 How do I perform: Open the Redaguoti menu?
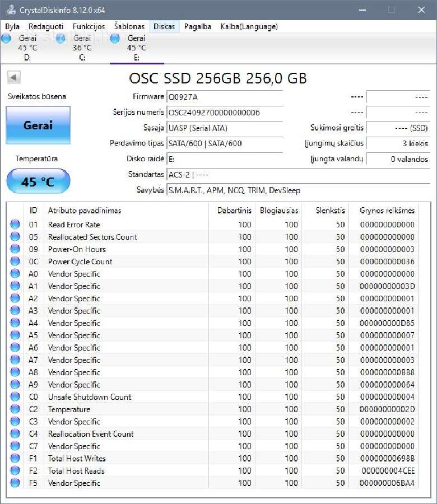(46, 26)
